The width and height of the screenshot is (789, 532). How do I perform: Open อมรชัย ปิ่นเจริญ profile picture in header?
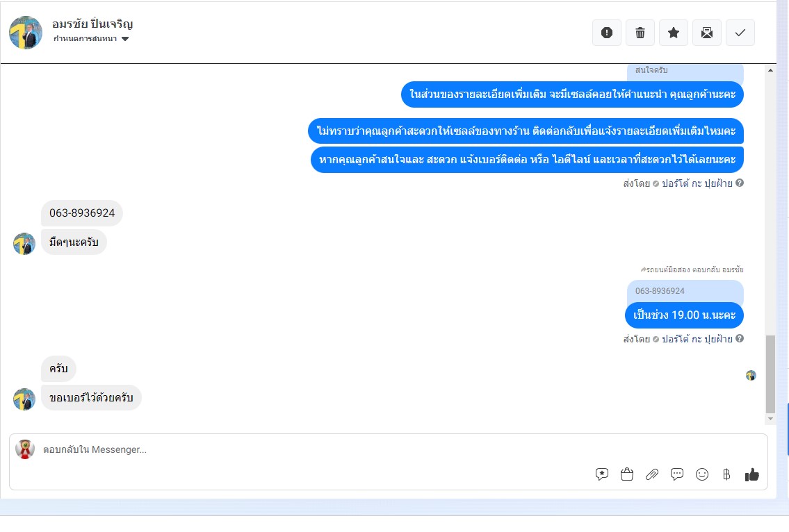coord(26,33)
